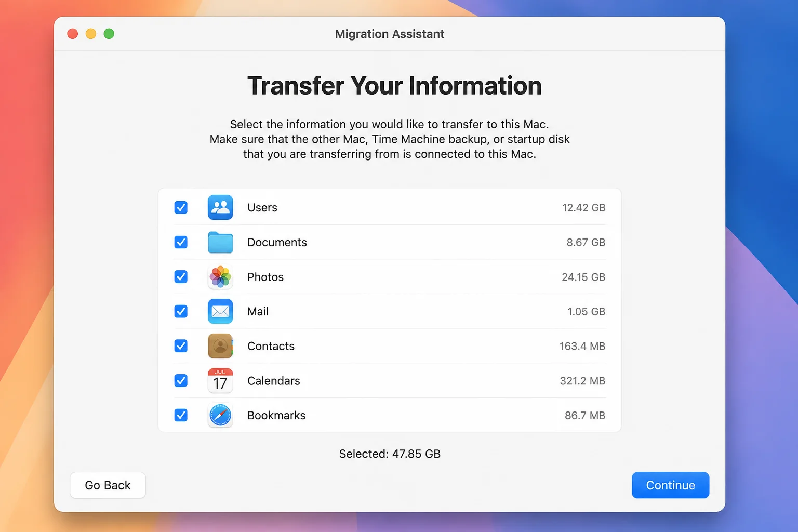The height and width of the screenshot is (532, 798).
Task: Click the 86.7 MB size value
Action: tap(585, 415)
